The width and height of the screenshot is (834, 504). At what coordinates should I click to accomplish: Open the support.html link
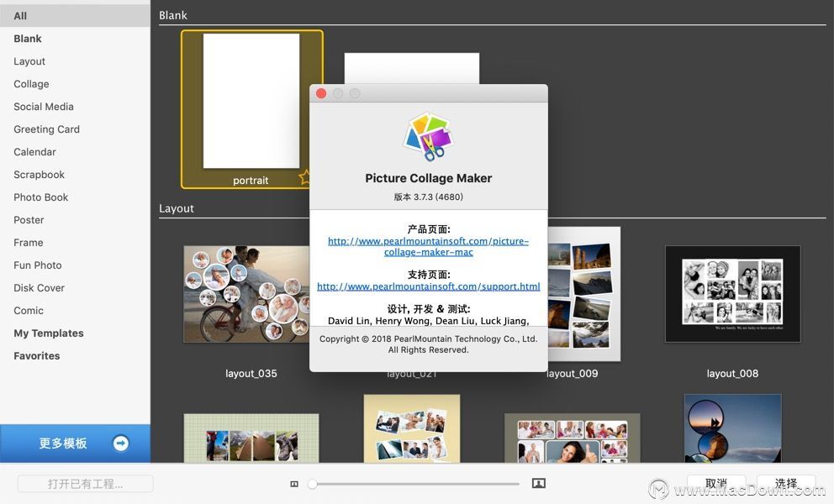click(x=428, y=286)
